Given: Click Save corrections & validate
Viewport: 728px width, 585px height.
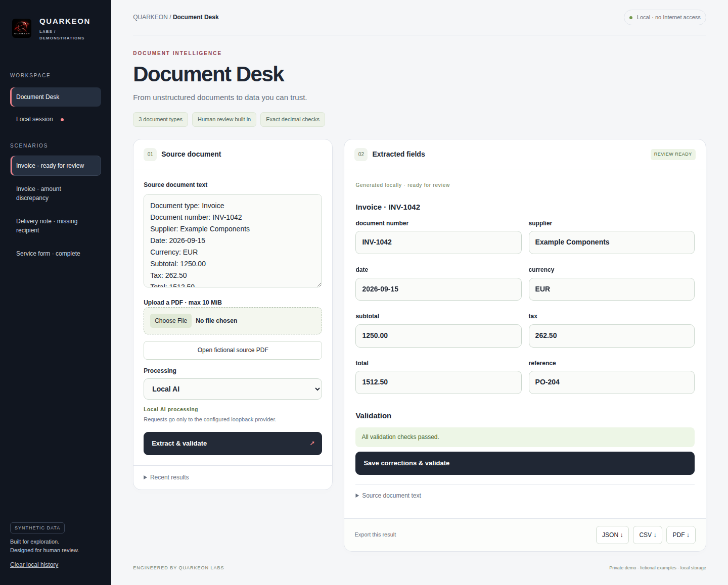Looking at the screenshot, I should [x=525, y=463].
